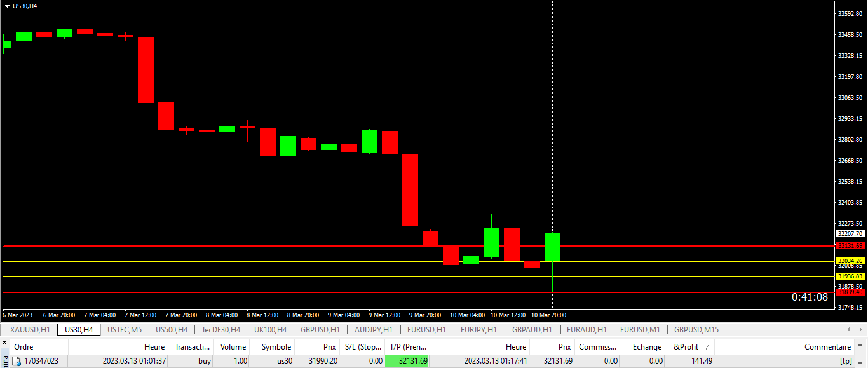This screenshot has height=368, width=868.
Task: Close the terminal panel with the X
Action: 5,343
